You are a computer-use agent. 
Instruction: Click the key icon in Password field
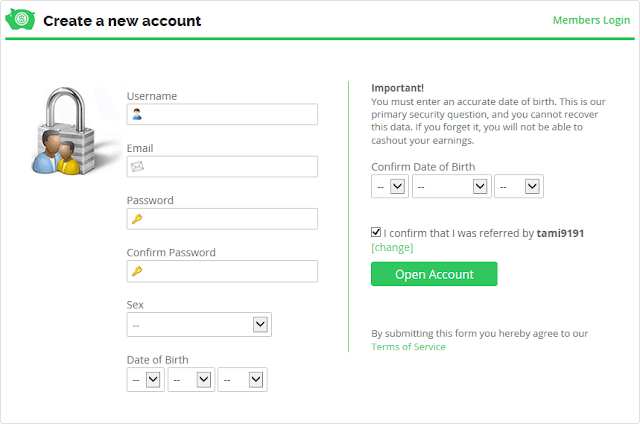[x=137, y=219]
